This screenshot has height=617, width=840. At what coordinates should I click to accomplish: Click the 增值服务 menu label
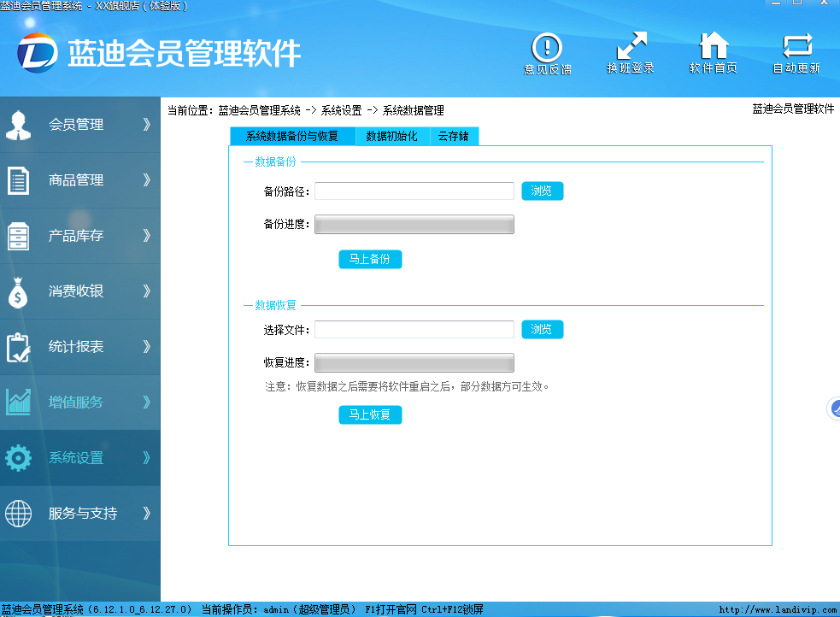coord(76,403)
